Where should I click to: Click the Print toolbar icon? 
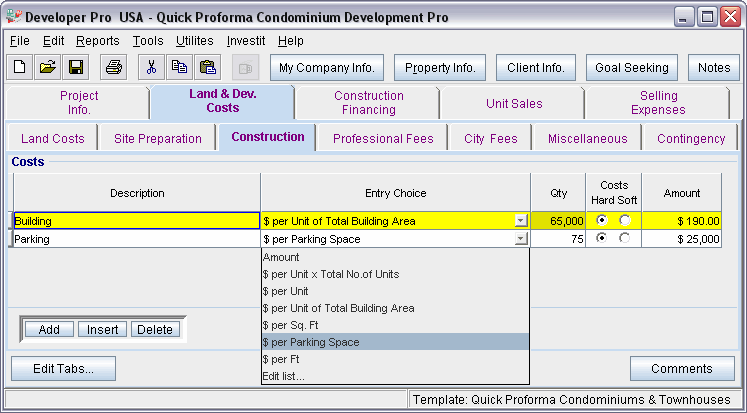coord(113,67)
